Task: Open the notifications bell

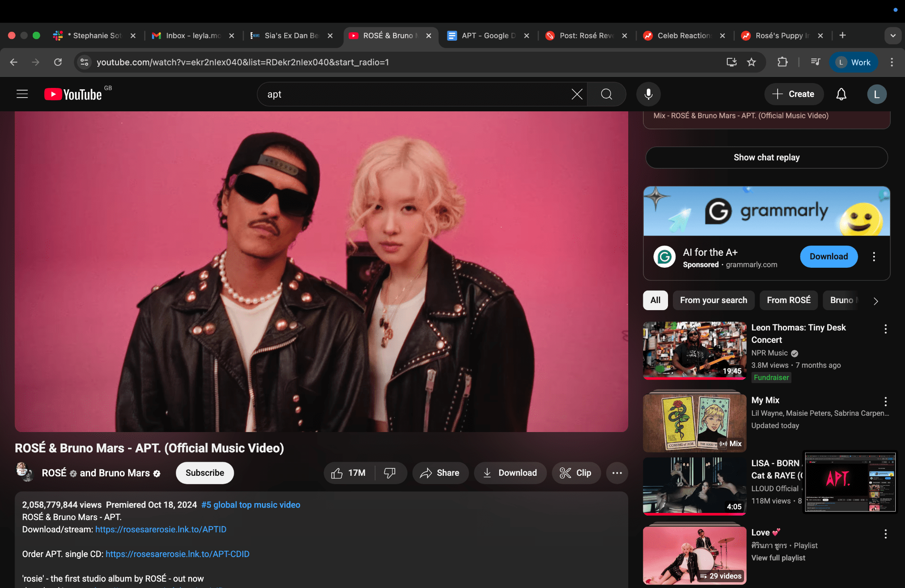Action: point(841,94)
